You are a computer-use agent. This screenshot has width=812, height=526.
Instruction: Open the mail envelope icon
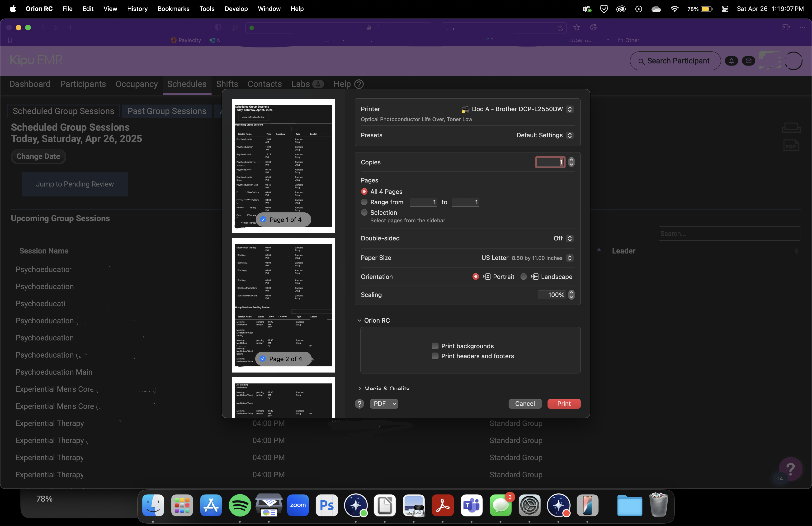[748, 61]
